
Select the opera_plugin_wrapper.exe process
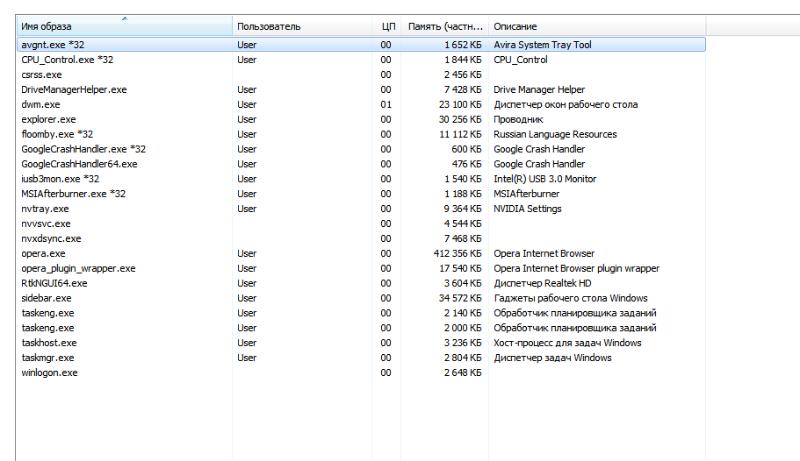[78, 268]
